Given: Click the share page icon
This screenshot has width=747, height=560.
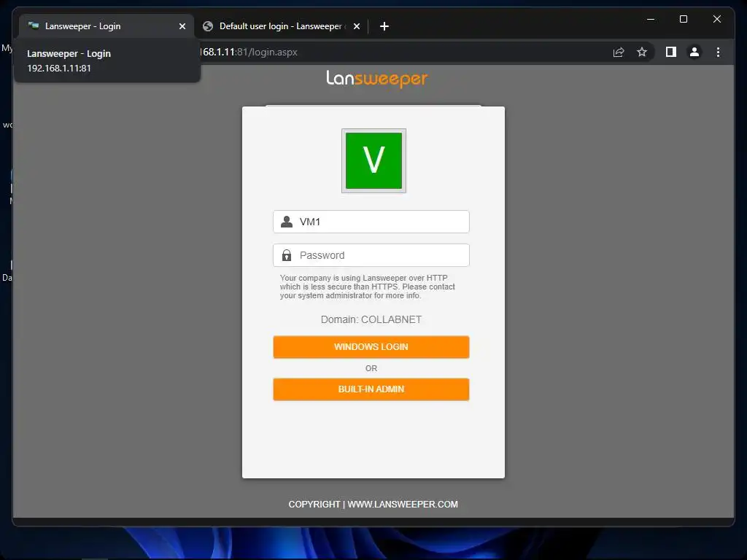Looking at the screenshot, I should [619, 52].
